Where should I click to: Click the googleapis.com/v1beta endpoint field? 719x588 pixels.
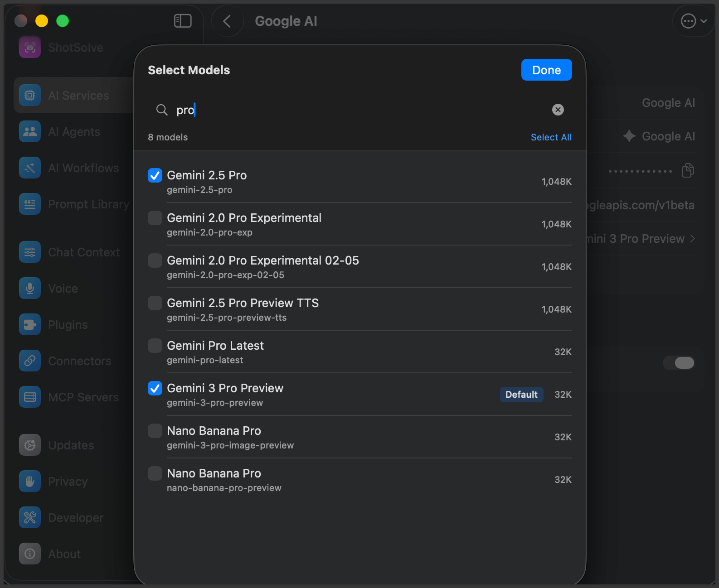[640, 205]
